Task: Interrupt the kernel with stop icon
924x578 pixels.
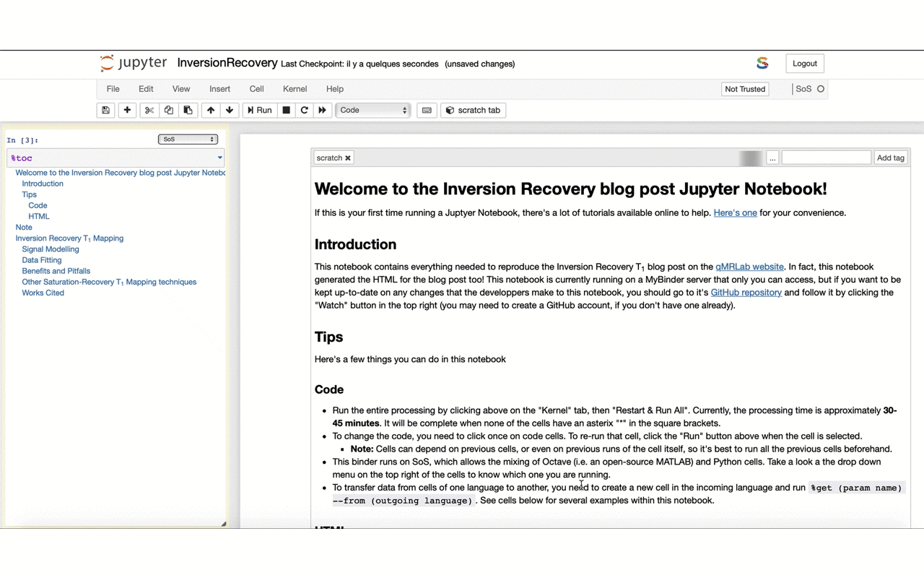Action: pyautogui.click(x=286, y=111)
